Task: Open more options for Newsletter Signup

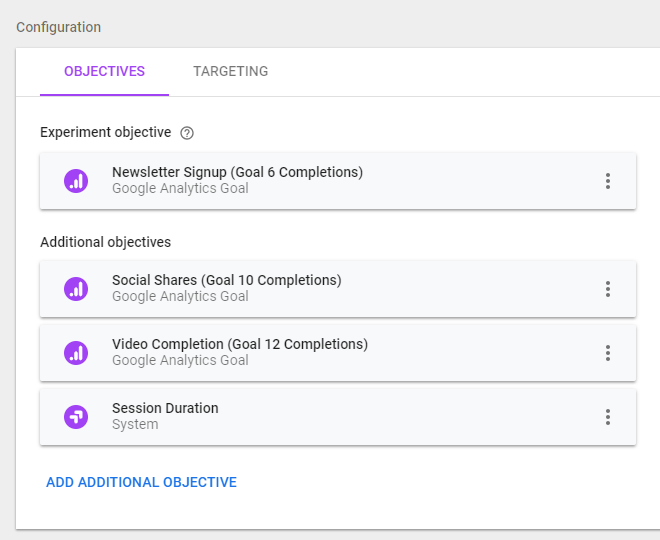Action: click(x=607, y=181)
